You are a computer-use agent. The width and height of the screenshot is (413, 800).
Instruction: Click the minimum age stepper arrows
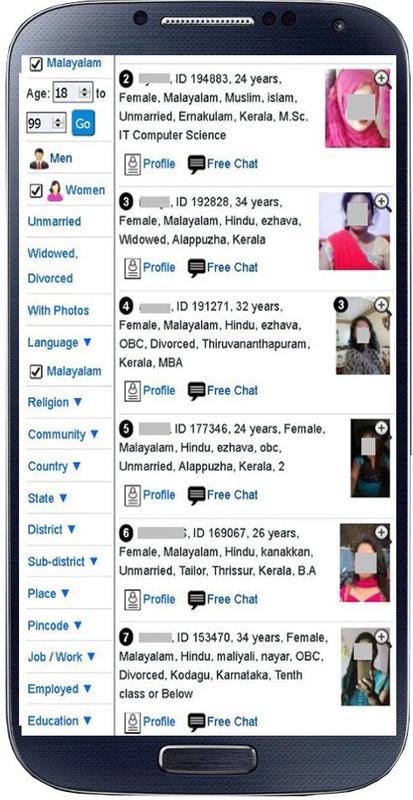click(x=84, y=93)
